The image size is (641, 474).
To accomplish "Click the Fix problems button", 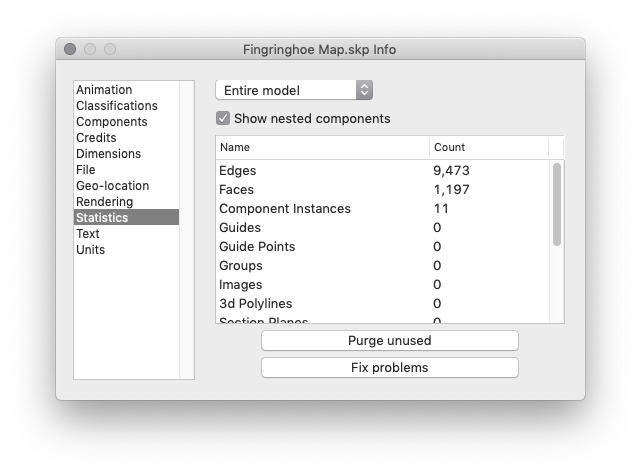I will point(390,367).
